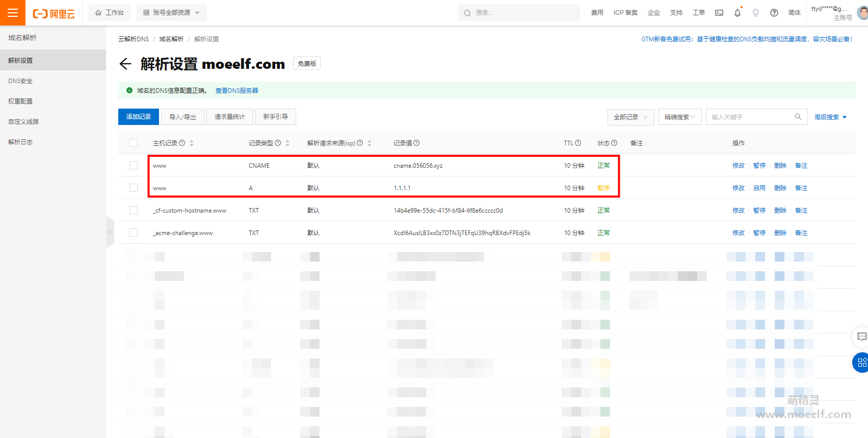Open the hamburger main menu
This screenshot has width=868, height=438.
click(13, 13)
